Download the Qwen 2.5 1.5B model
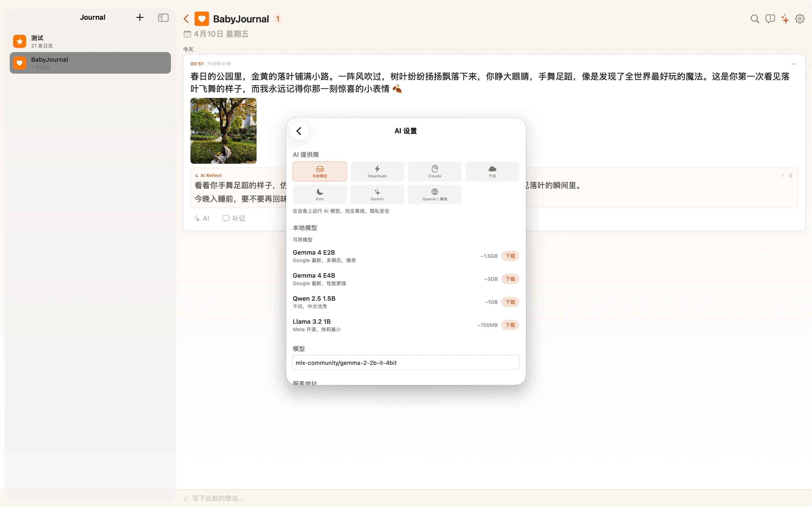The width and height of the screenshot is (812, 507). (x=510, y=302)
